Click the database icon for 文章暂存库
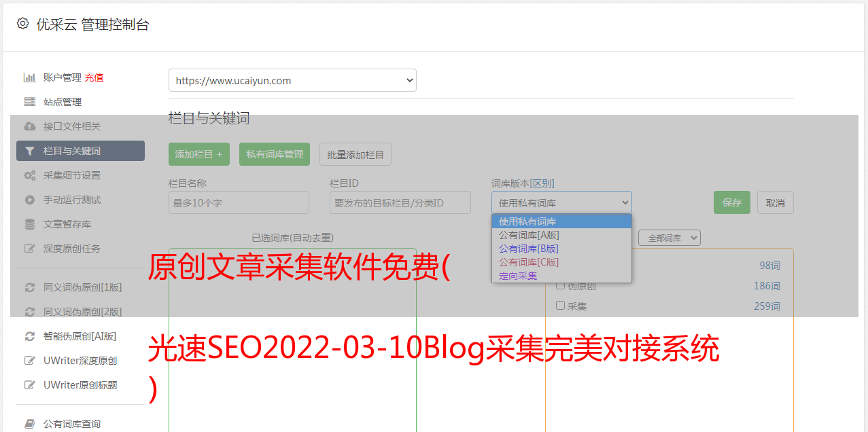Viewport: 868px width, 432px height. point(29,224)
